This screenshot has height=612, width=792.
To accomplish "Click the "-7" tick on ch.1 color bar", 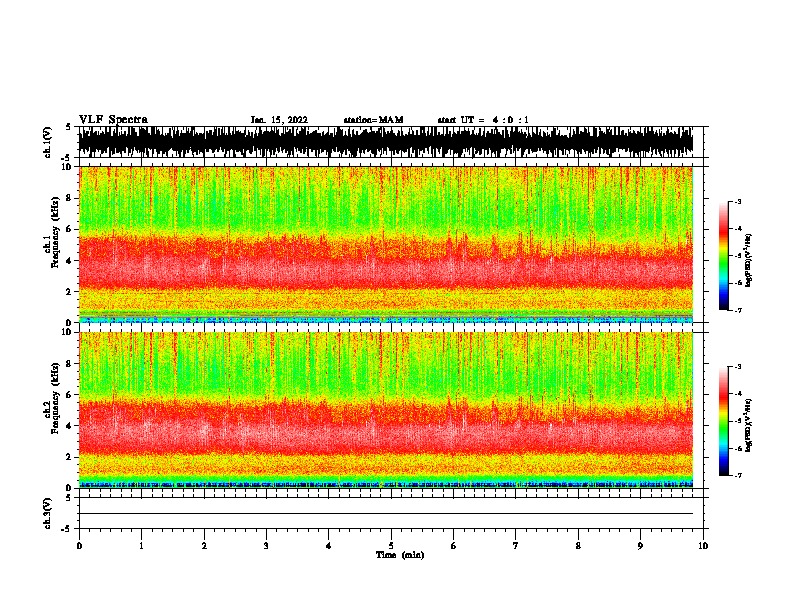I will 737,310.
